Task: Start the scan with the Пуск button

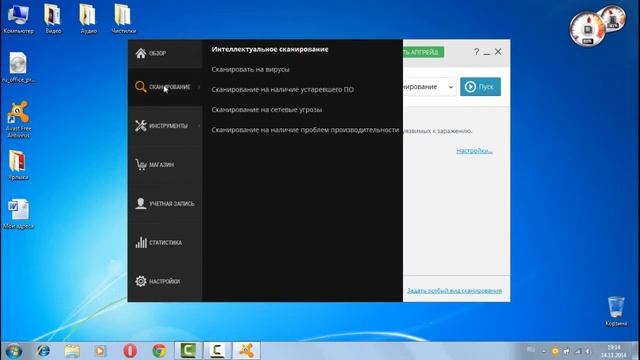Action: point(480,87)
